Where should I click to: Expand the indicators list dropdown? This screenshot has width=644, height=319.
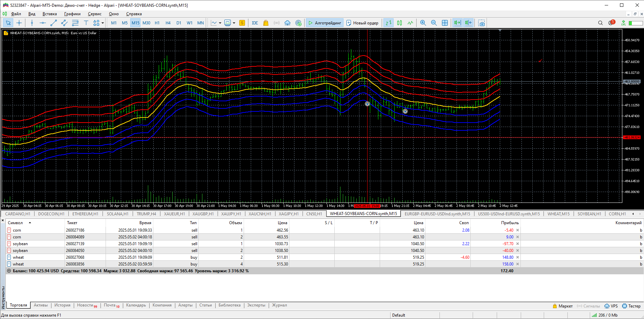pyautogui.click(x=220, y=23)
